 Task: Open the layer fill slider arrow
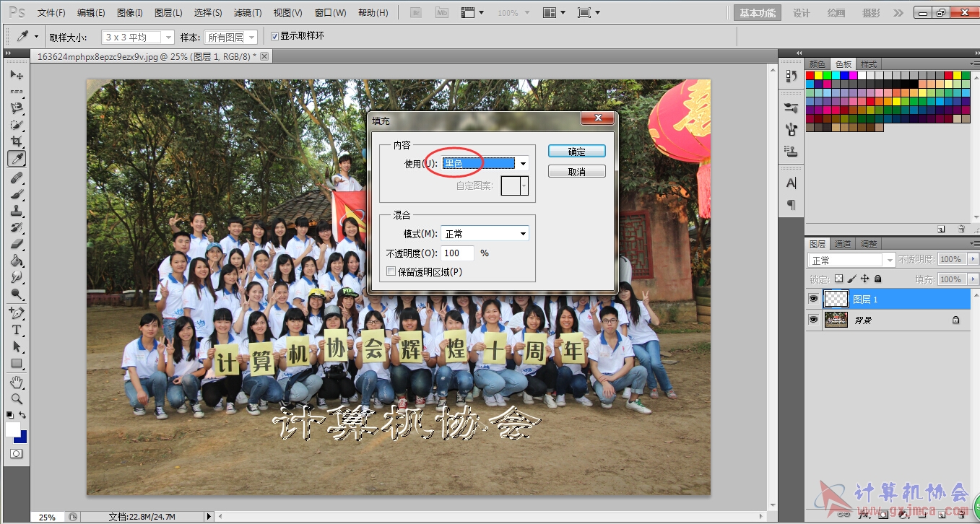(973, 279)
